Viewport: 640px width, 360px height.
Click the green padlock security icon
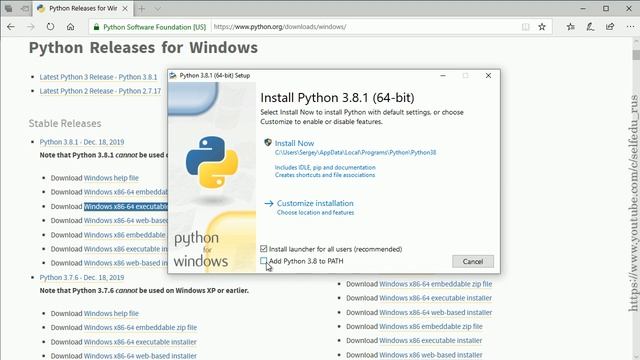pos(96,27)
